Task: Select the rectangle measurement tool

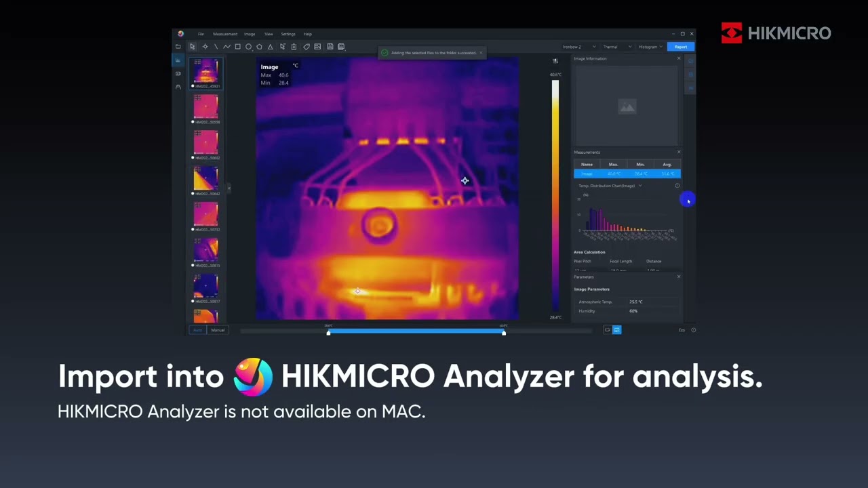Action: coord(237,47)
